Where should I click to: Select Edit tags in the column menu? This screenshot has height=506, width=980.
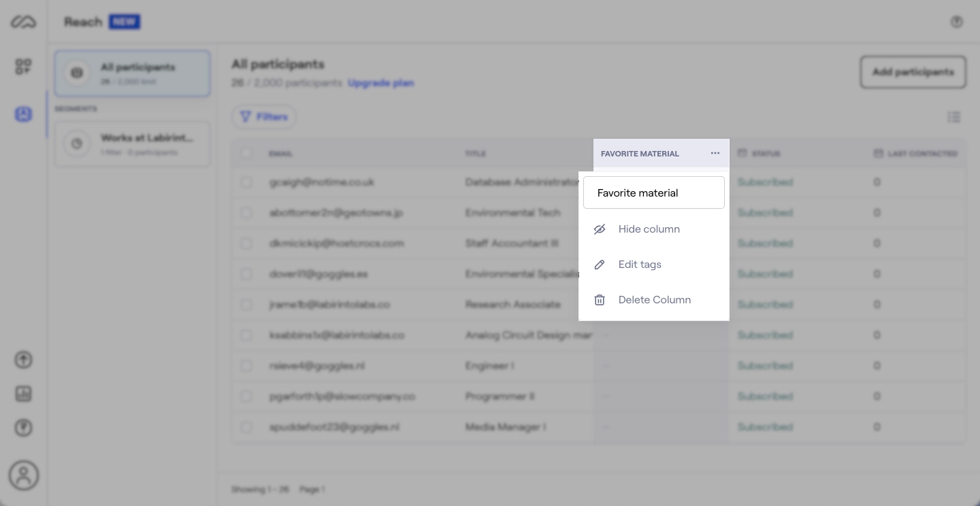(640, 265)
